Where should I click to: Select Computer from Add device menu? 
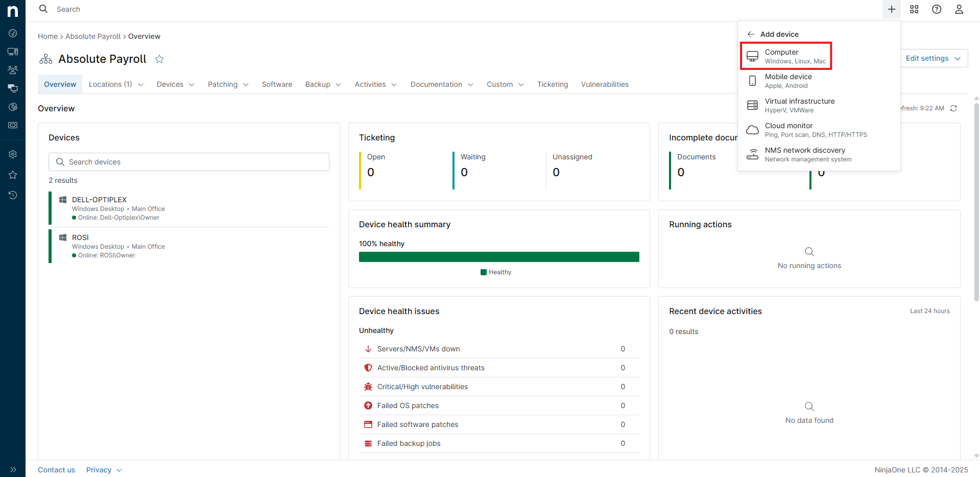(x=786, y=56)
